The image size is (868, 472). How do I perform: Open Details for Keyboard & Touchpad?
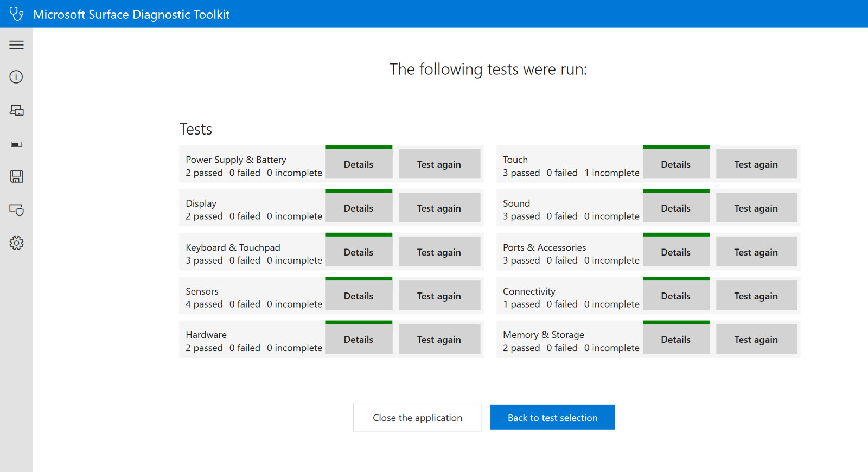[x=359, y=252]
